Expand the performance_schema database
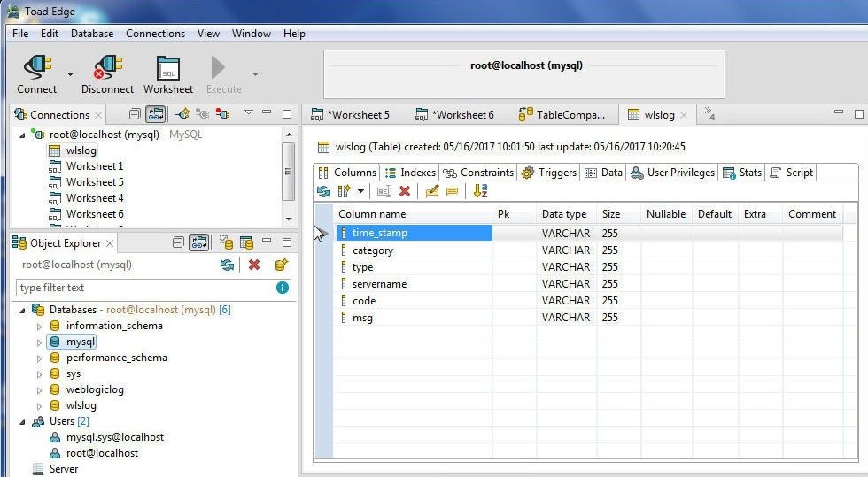This screenshot has width=868, height=477. point(39,358)
